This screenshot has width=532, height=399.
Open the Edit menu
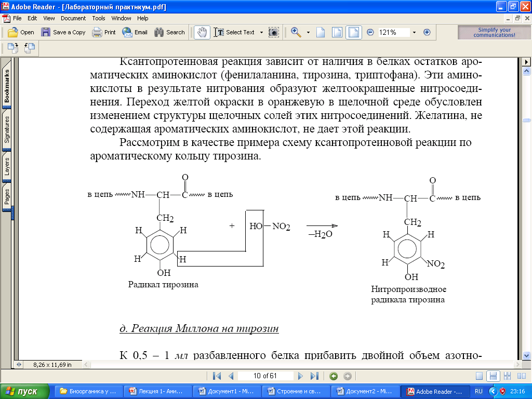32,18
